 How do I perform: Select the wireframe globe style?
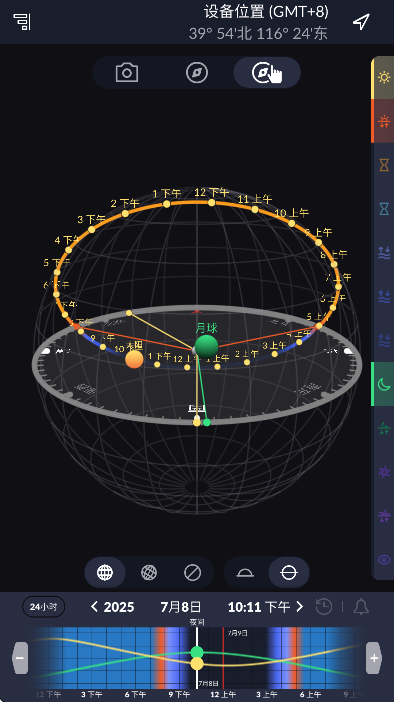(x=105, y=573)
